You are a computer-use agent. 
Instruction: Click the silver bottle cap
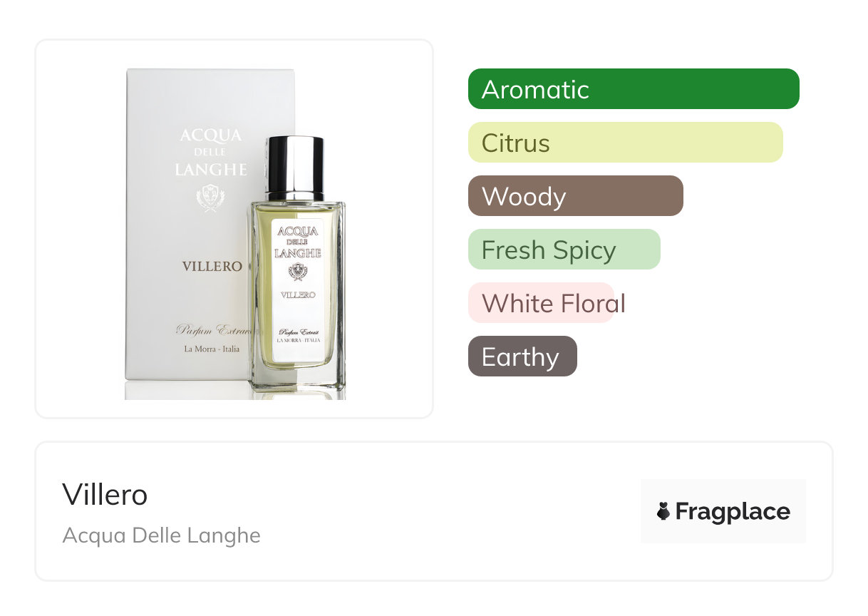coord(295,168)
